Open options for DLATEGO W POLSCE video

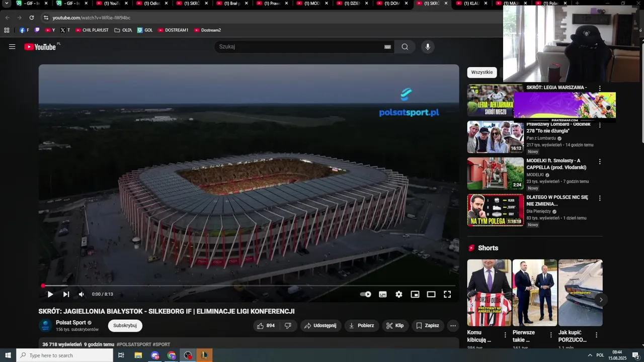coord(600,198)
